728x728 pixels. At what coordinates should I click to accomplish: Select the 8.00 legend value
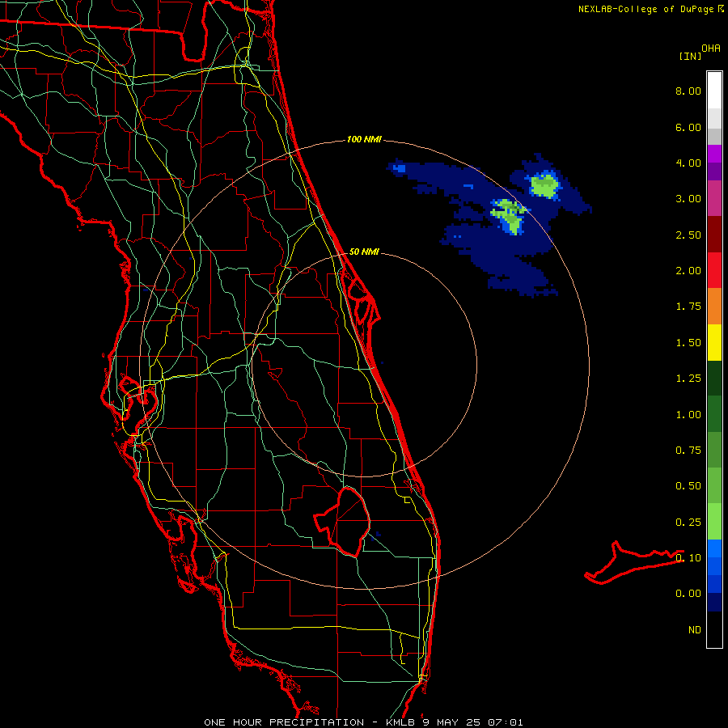(688, 91)
